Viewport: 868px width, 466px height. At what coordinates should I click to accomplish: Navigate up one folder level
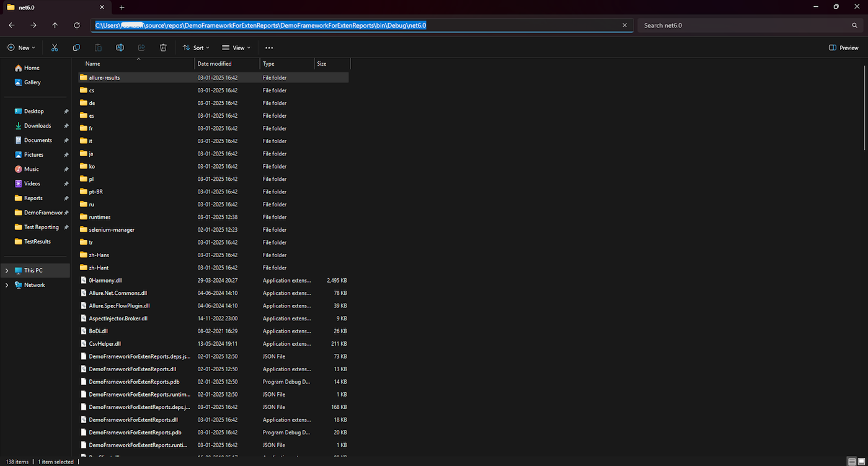pyautogui.click(x=55, y=25)
